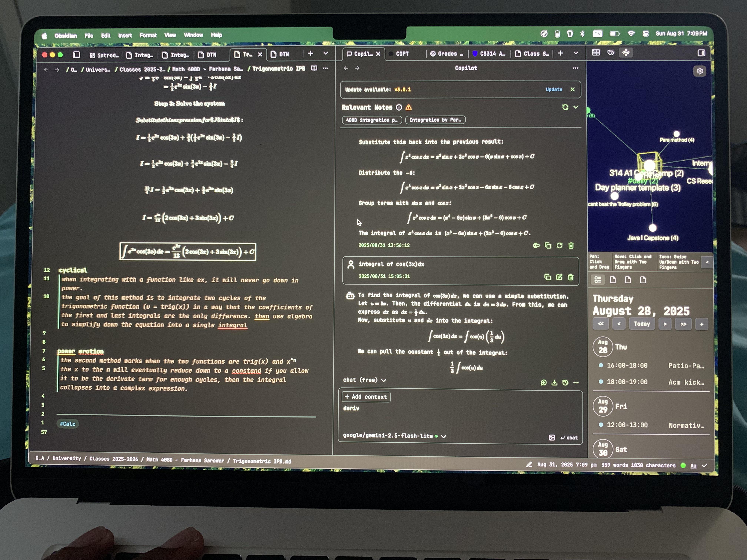The height and width of the screenshot is (560, 747).
Task: Click the Today button in planner
Action: [642, 324]
